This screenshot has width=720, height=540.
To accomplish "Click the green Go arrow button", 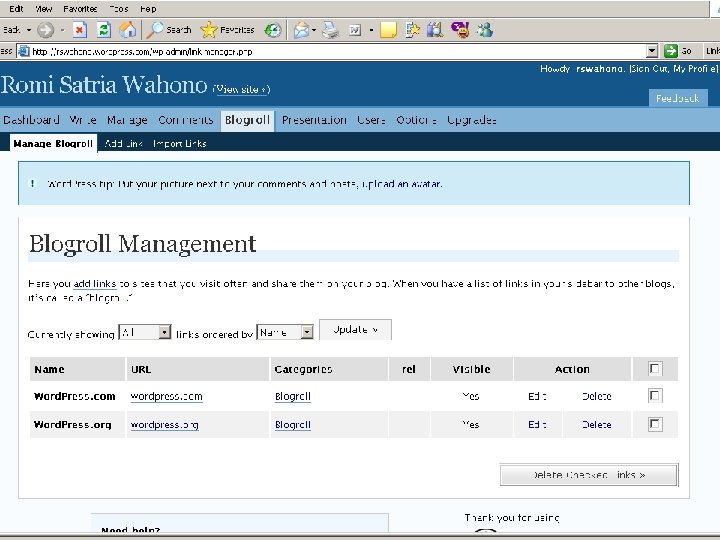I will click(x=671, y=51).
